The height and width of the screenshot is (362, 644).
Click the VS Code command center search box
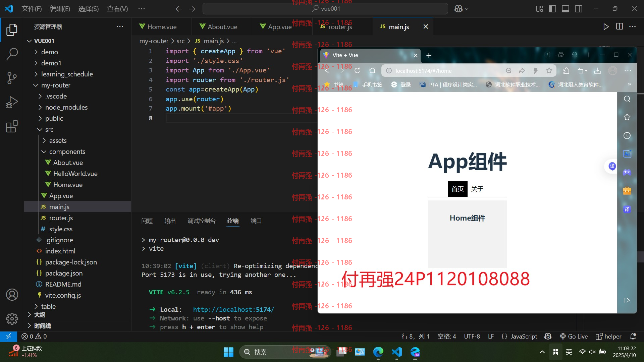(325, 9)
